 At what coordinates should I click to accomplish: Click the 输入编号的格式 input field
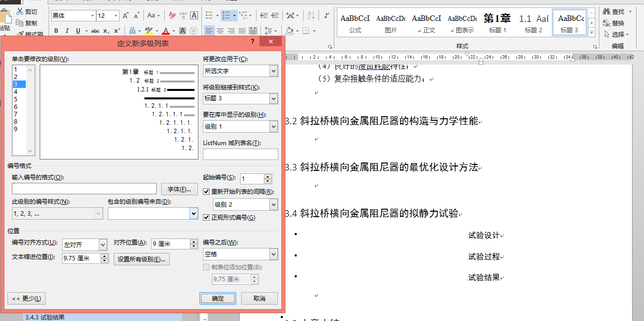pyautogui.click(x=84, y=189)
